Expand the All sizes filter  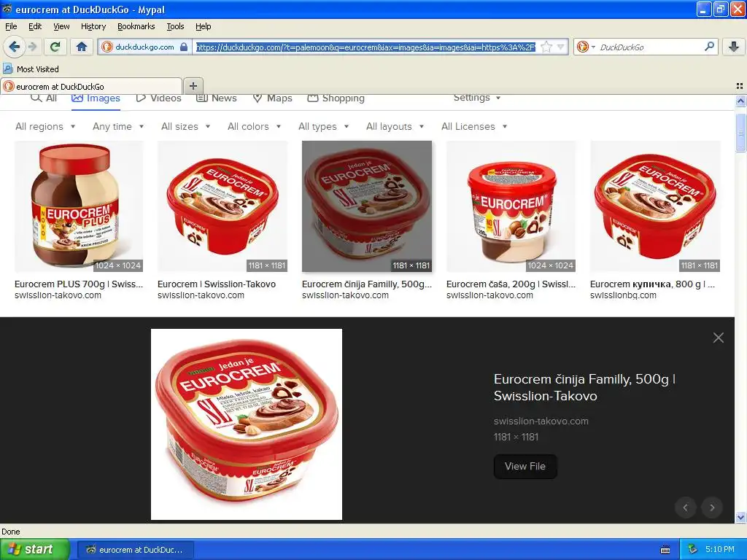click(186, 127)
